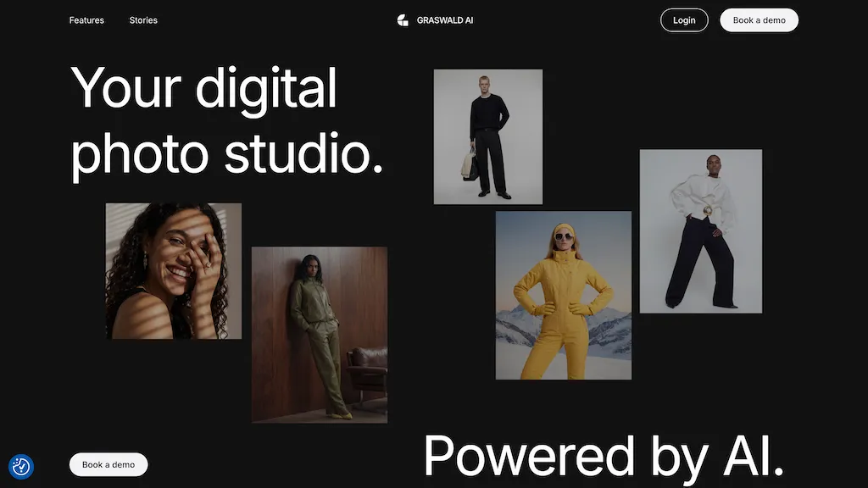Click the snowy mountains behind the skier
The width and height of the screenshot is (868, 488).
pyautogui.click(x=610, y=330)
